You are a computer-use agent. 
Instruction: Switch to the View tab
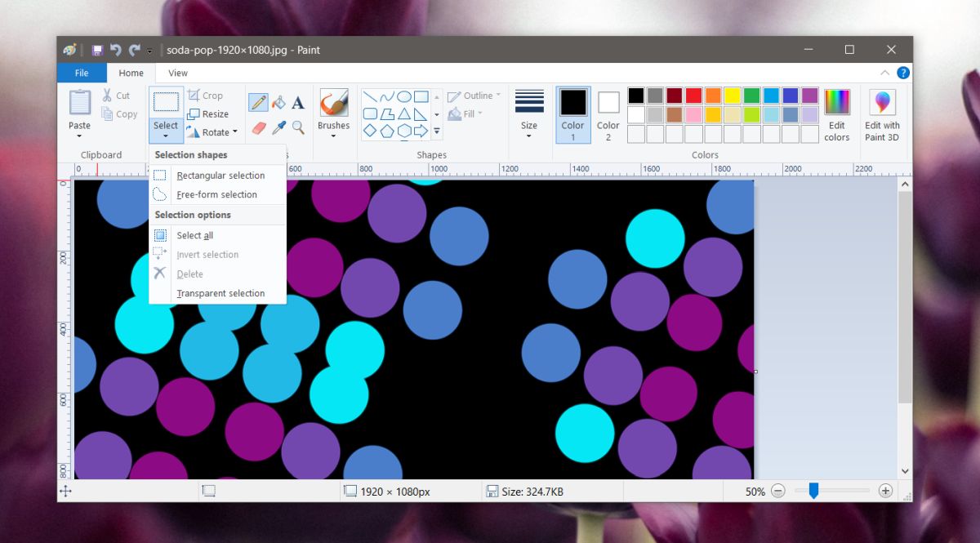pyautogui.click(x=177, y=73)
